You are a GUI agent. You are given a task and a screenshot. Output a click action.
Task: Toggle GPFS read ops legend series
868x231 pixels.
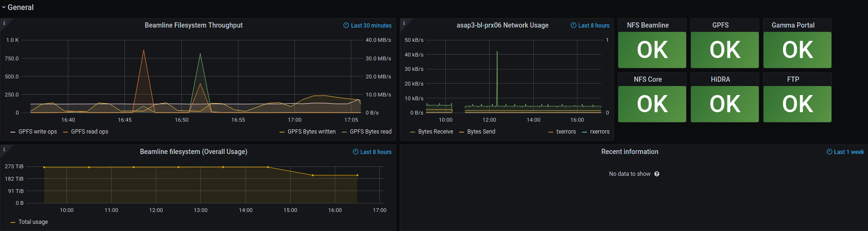click(89, 132)
